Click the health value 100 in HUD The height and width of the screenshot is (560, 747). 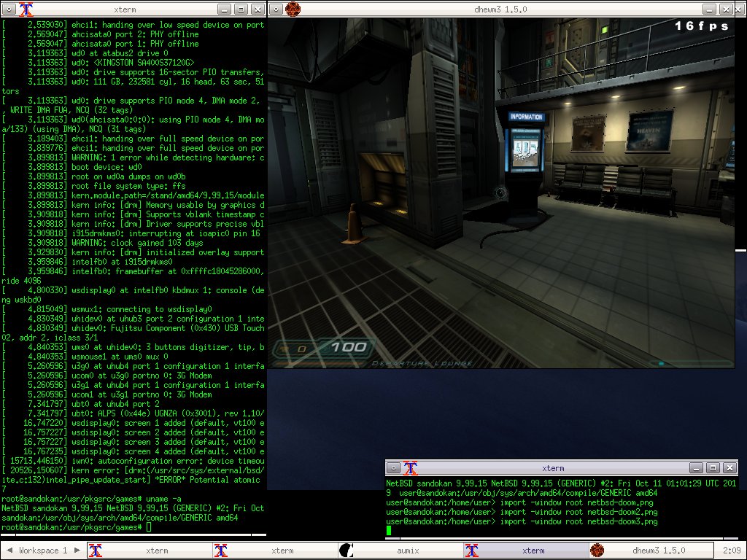[349, 347]
